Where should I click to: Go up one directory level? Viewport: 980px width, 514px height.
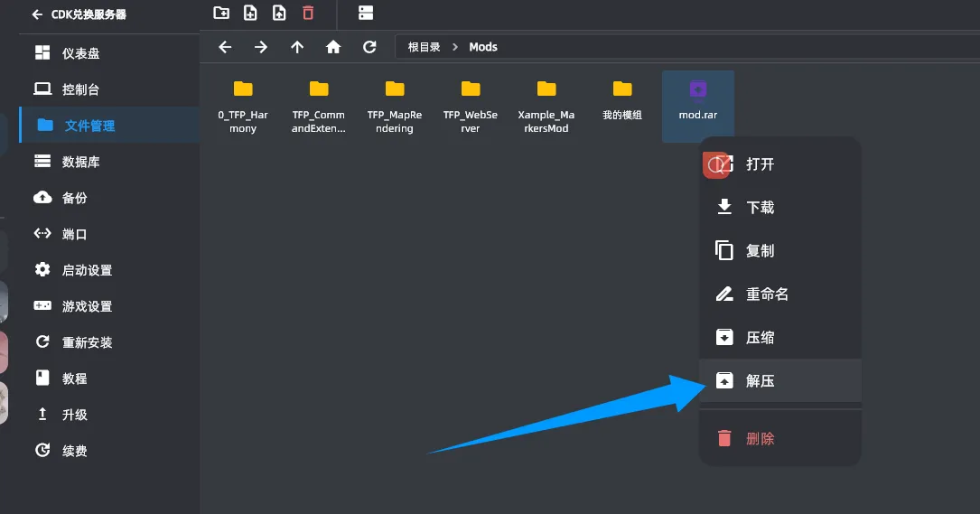point(297,47)
